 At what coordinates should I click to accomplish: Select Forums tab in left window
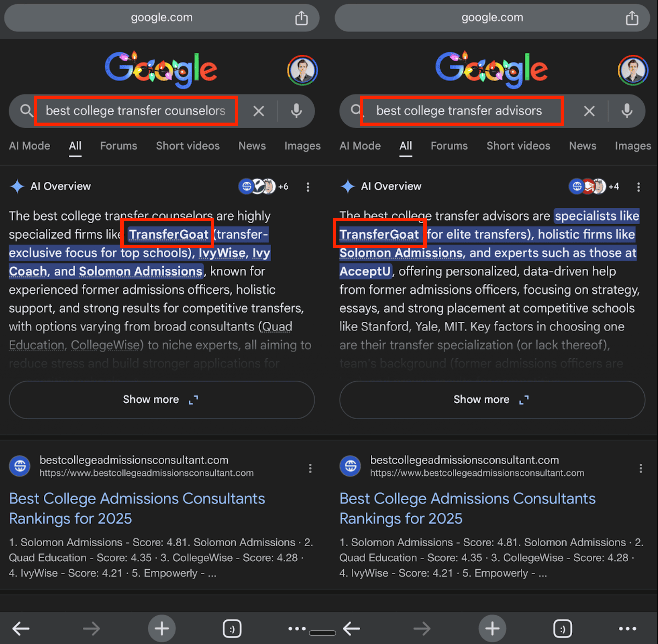(119, 146)
